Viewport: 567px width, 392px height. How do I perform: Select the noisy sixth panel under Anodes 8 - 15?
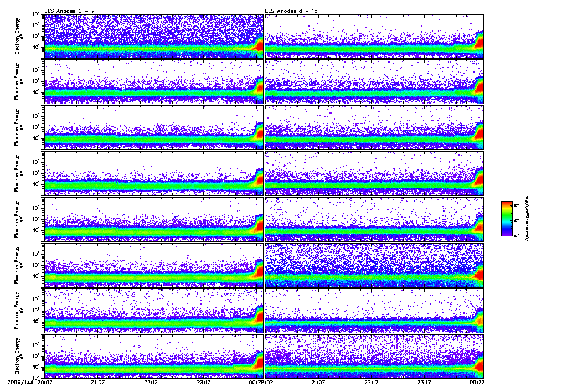pos(374,265)
